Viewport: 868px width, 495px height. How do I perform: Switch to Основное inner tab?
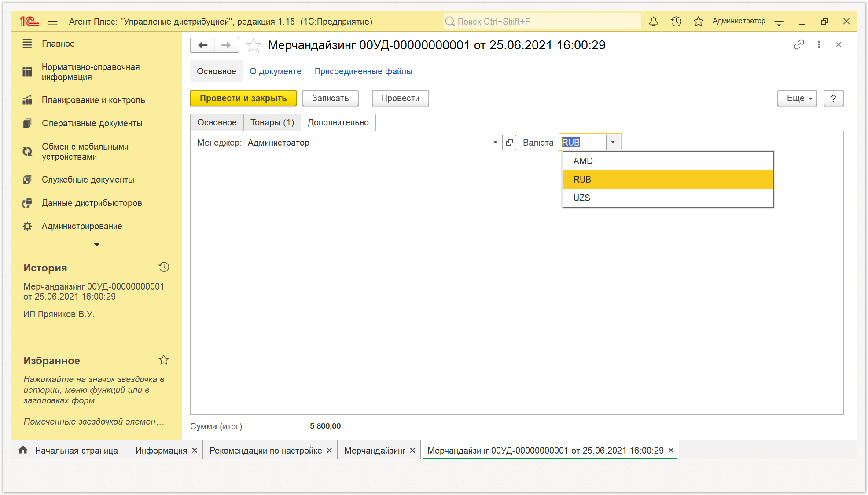click(217, 122)
